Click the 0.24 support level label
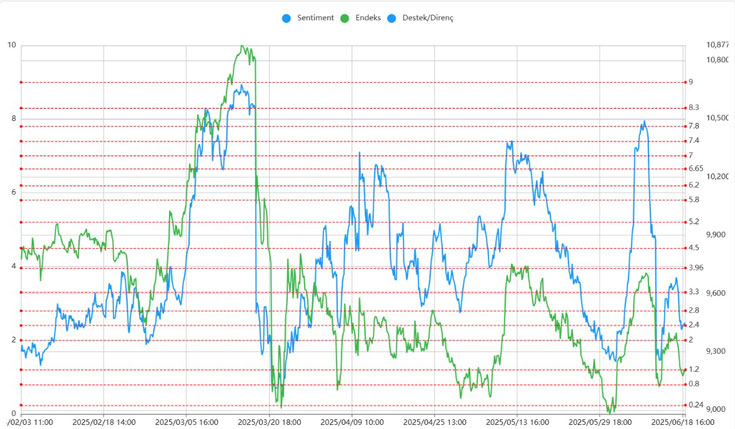The height and width of the screenshot is (429, 735). pos(695,405)
